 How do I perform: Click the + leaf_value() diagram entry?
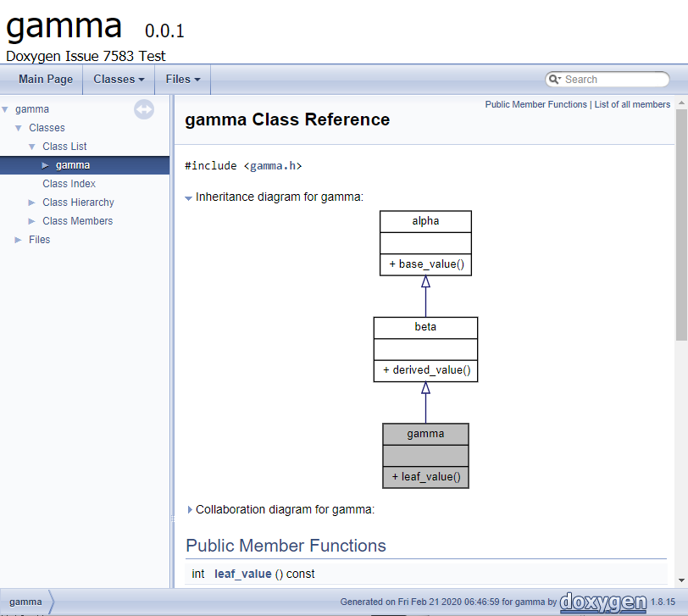(x=426, y=477)
